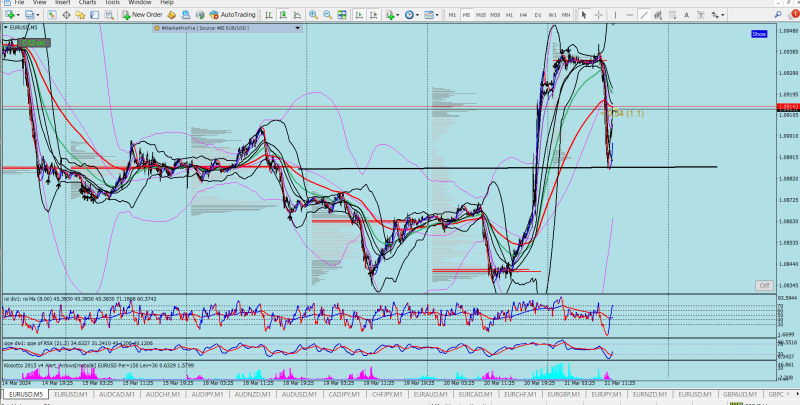The height and width of the screenshot is (405, 800).
Task: Open the MetaEditor yellow book icon
Action: click(172, 15)
